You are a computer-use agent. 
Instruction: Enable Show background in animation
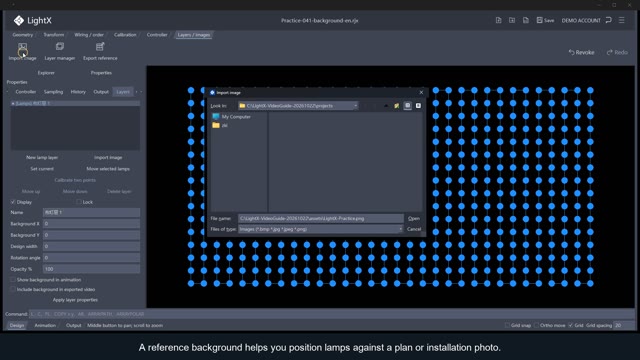(x=13, y=280)
